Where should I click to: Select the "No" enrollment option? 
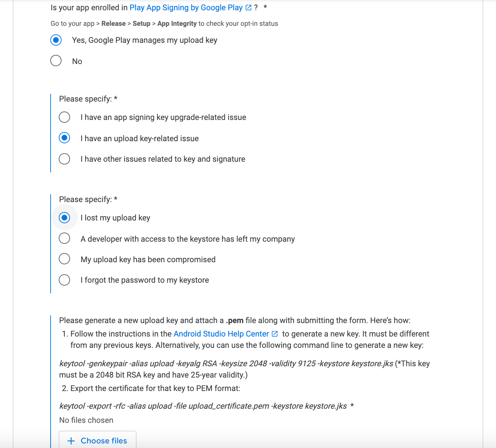tap(56, 61)
